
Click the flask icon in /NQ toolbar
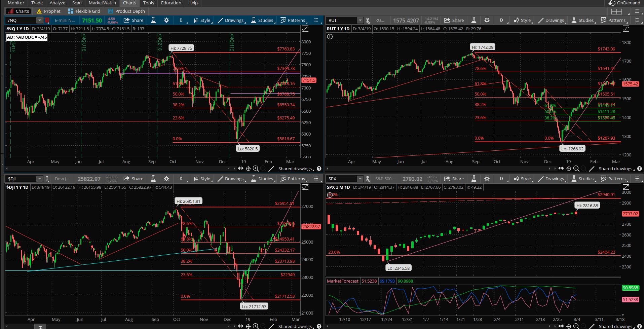click(153, 20)
